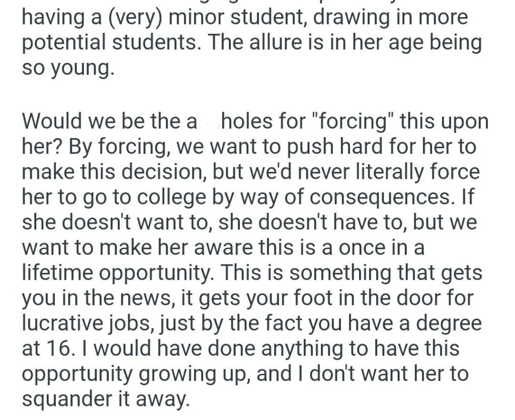This screenshot has width=515, height=420.
Task: Click the word "lifetime"
Action: pos(56,273)
